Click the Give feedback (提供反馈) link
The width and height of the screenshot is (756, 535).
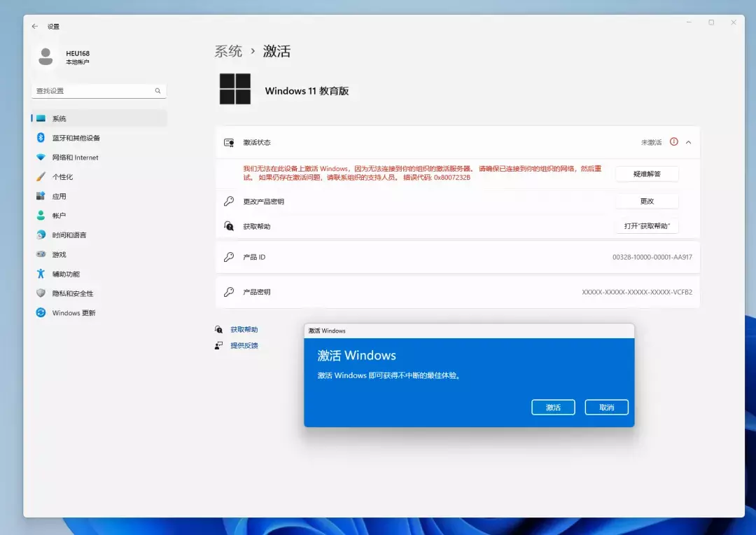tap(244, 345)
